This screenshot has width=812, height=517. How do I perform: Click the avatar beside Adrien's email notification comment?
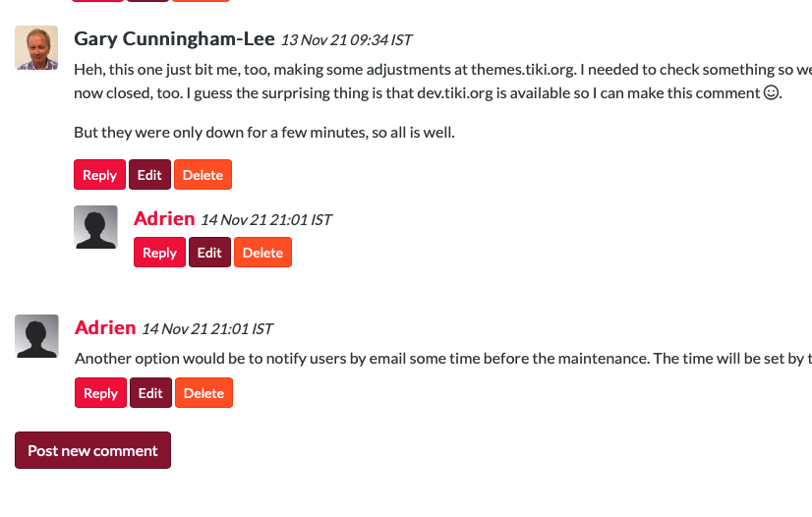pyautogui.click(x=36, y=336)
